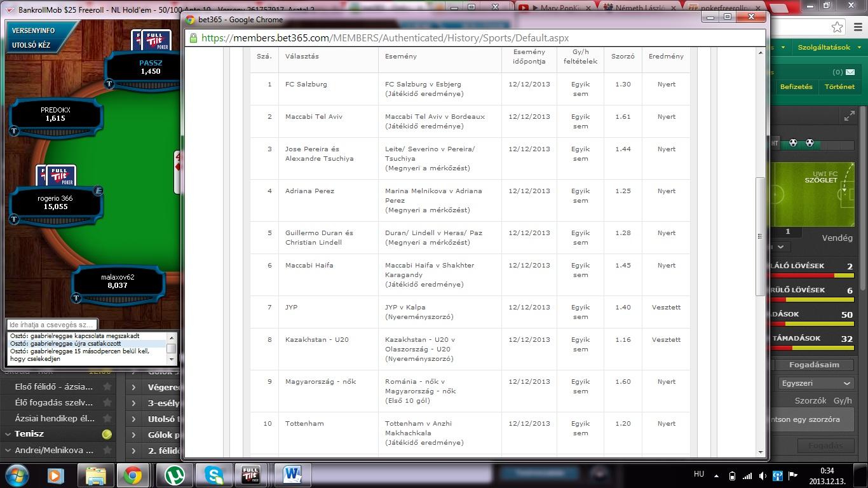Click chip icon on malaxov62 seat
This screenshot has height=488, width=868.
coord(76,298)
